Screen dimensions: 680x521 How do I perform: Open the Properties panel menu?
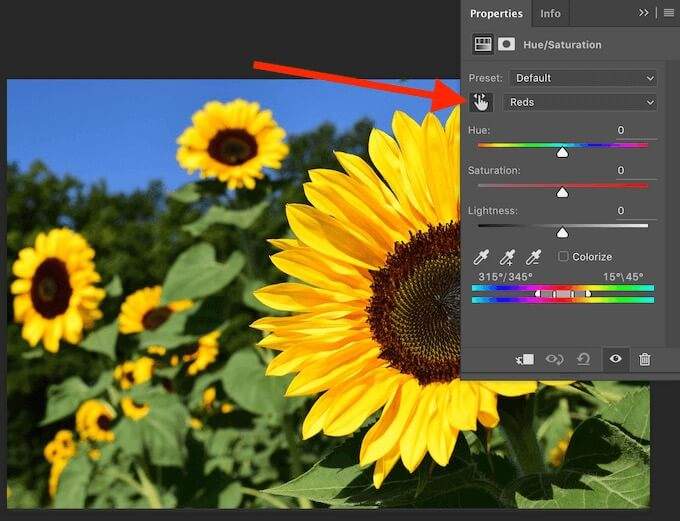click(669, 13)
